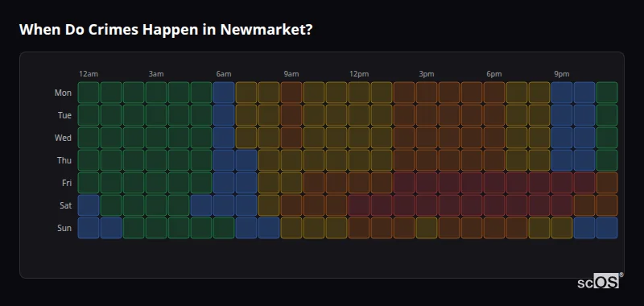Select the Friday 6pm red cell

[493, 183]
